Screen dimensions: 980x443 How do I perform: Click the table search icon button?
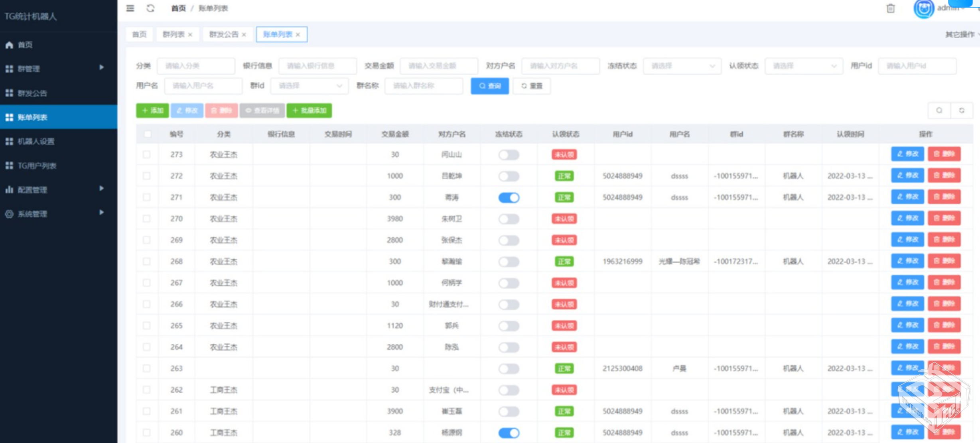tap(939, 110)
